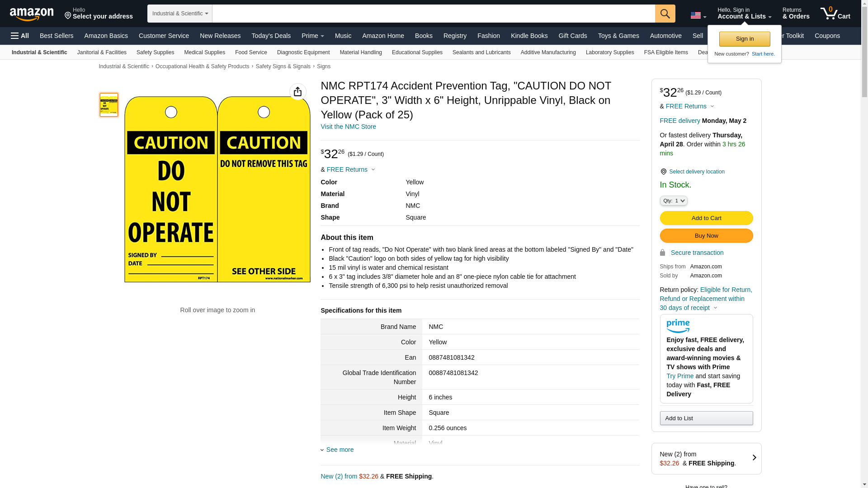This screenshot has height=488, width=868.
Task: Select the Safety Supplies category tab
Action: click(155, 52)
